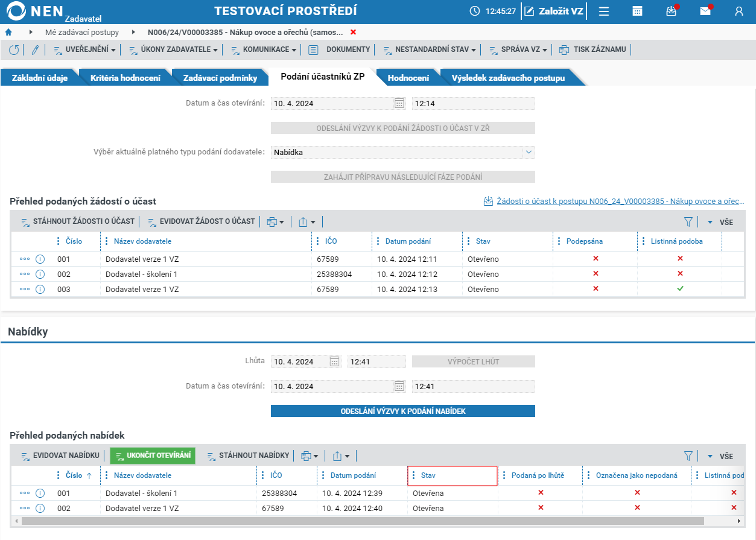
Task: Open DOKUMENTY from toolbar
Action: pos(340,49)
